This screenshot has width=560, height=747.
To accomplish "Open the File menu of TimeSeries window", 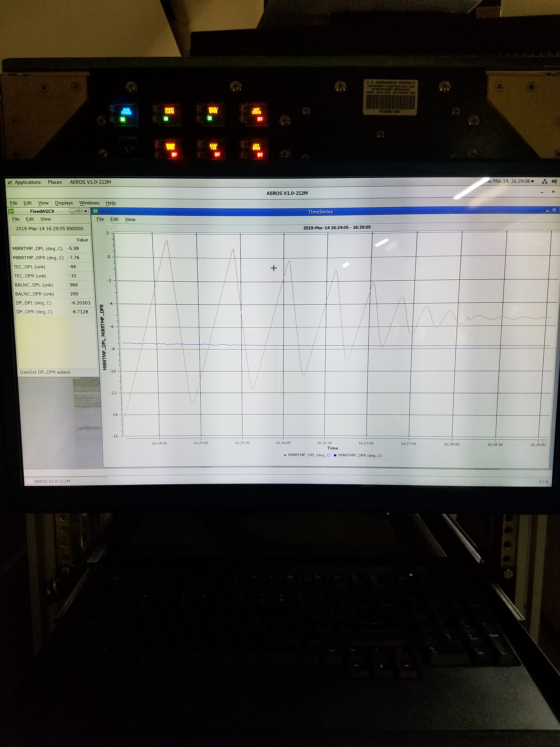I will pyautogui.click(x=100, y=220).
